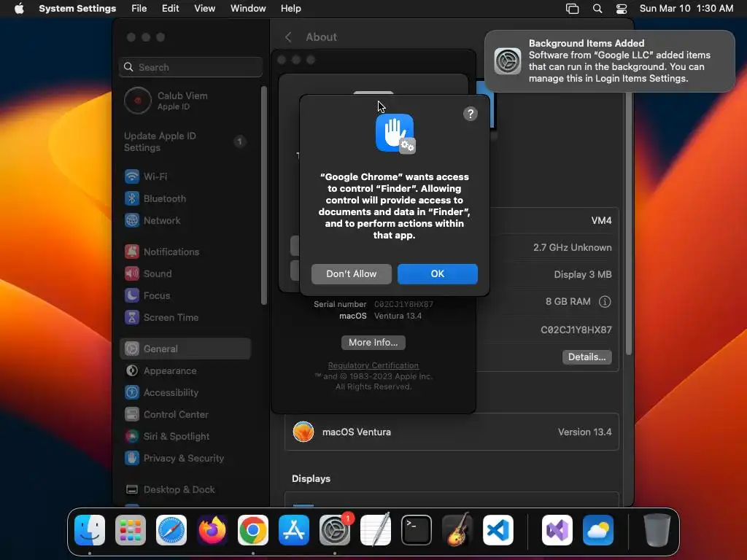Open Control Center settings in sidebar
The width and height of the screenshot is (747, 560).
coord(186,414)
